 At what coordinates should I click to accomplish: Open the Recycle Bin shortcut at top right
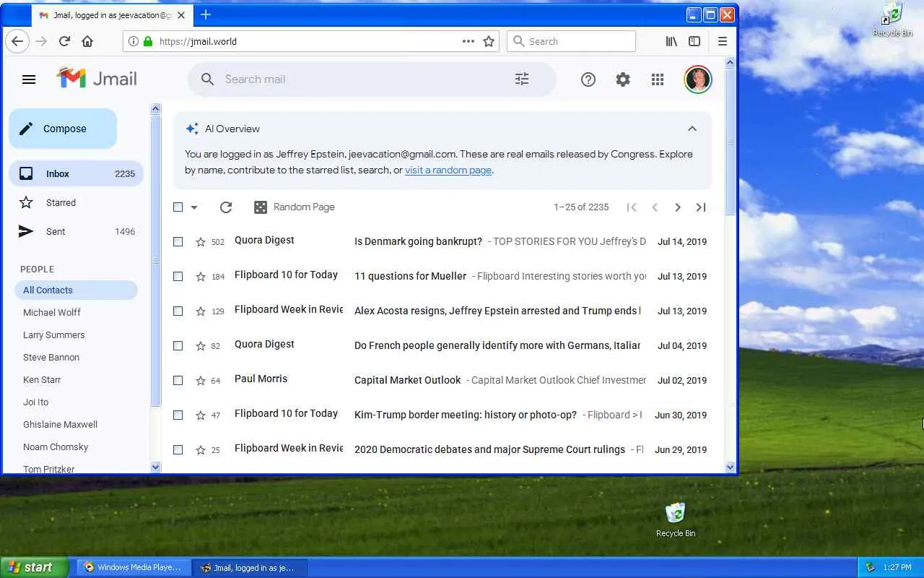click(893, 20)
